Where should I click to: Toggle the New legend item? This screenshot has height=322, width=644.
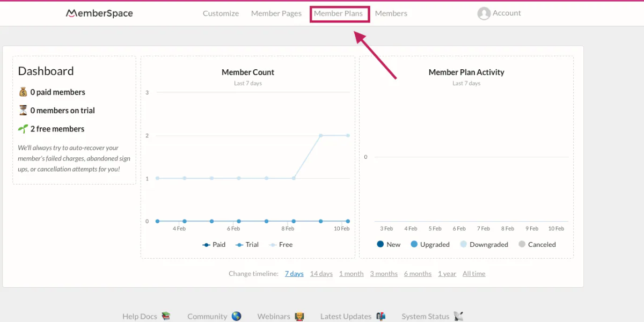pyautogui.click(x=389, y=244)
